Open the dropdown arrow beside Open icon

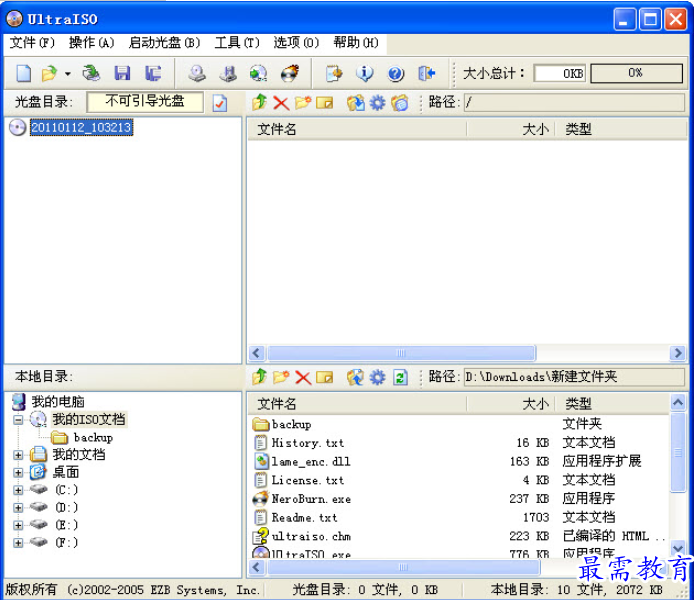point(67,74)
